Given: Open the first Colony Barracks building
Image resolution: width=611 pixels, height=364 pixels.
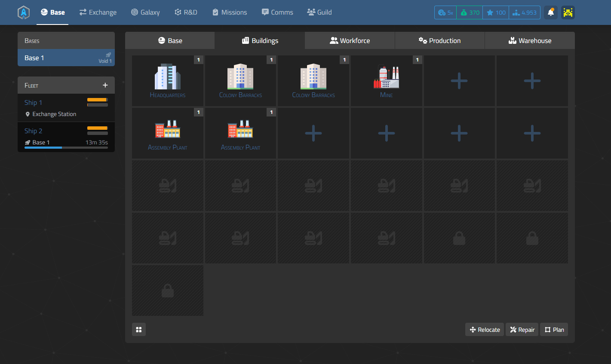Looking at the screenshot, I should tap(240, 81).
